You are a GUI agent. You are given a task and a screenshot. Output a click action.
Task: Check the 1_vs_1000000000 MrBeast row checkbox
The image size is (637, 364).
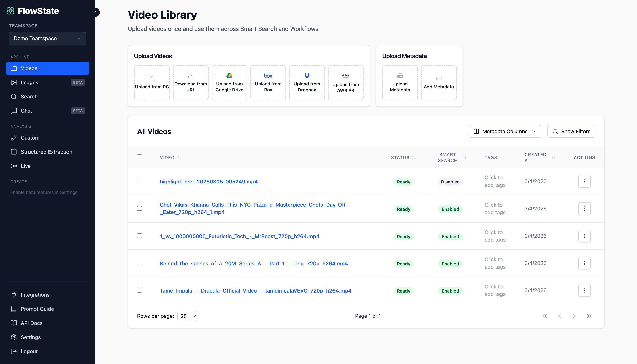tap(140, 236)
